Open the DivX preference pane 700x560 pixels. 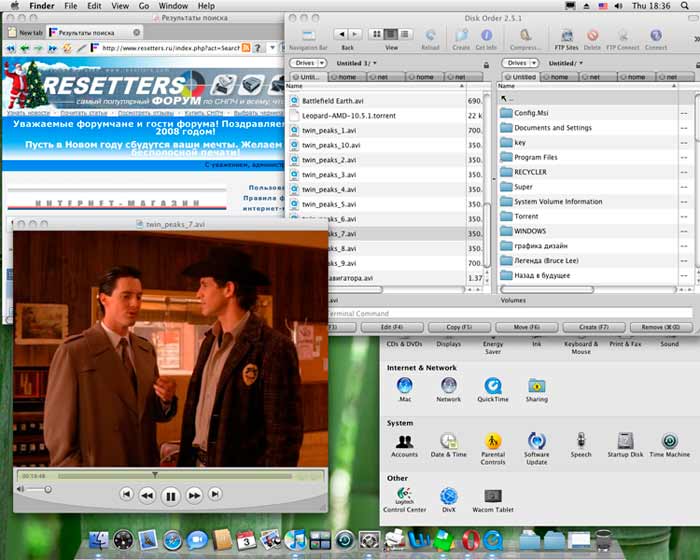coord(449,500)
